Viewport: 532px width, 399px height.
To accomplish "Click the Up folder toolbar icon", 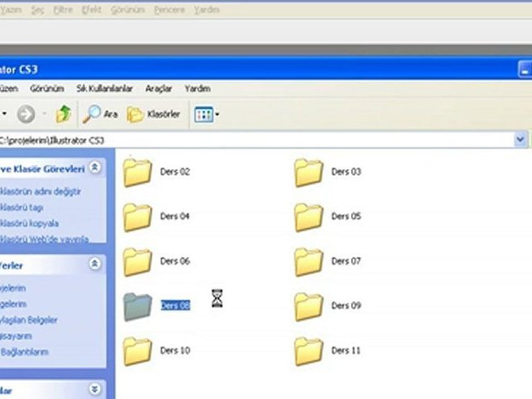I will 64,114.
